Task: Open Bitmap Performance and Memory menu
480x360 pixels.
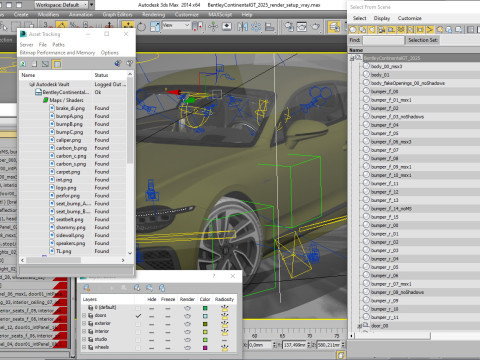Action: 57,53
